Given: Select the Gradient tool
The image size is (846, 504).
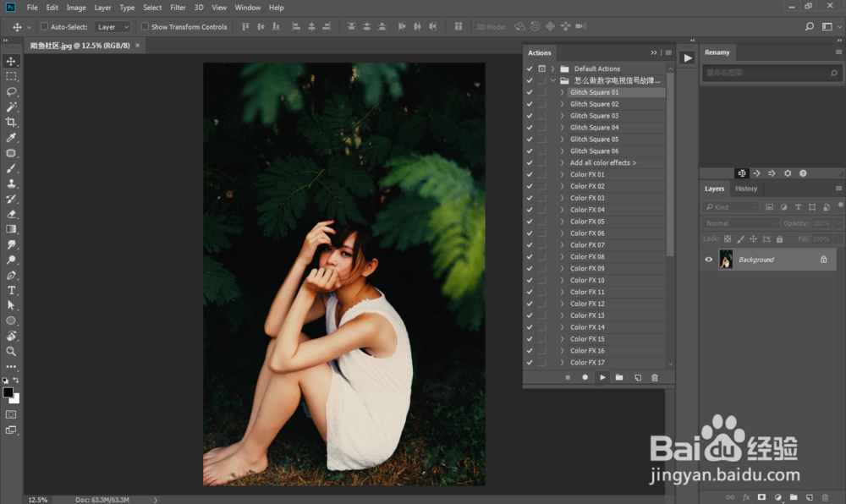Looking at the screenshot, I should [x=11, y=229].
